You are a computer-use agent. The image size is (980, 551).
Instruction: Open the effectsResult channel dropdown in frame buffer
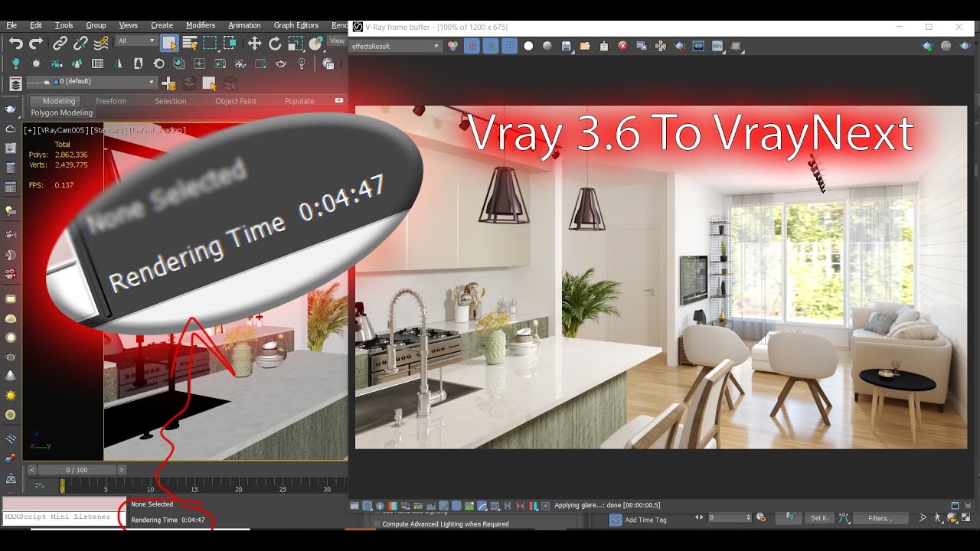tap(396, 46)
